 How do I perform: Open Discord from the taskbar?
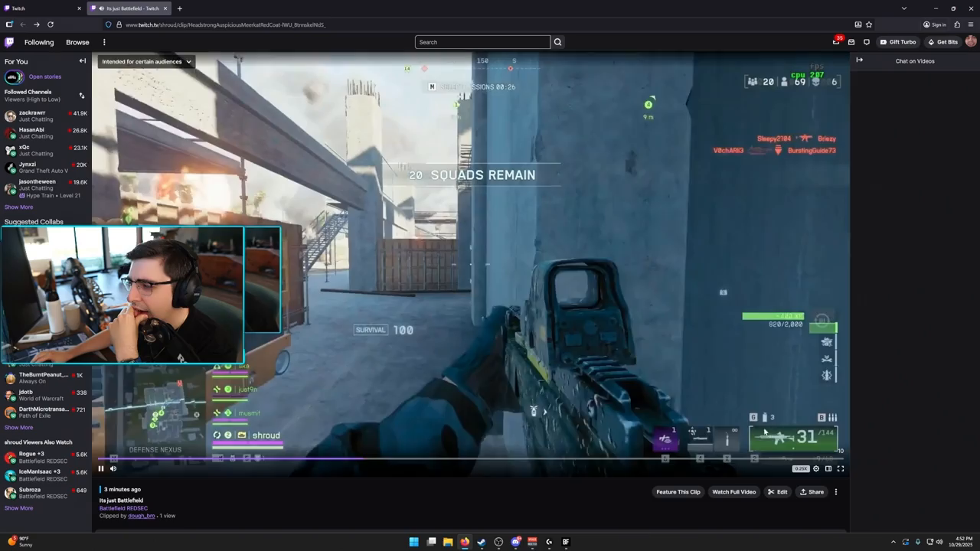(x=515, y=542)
